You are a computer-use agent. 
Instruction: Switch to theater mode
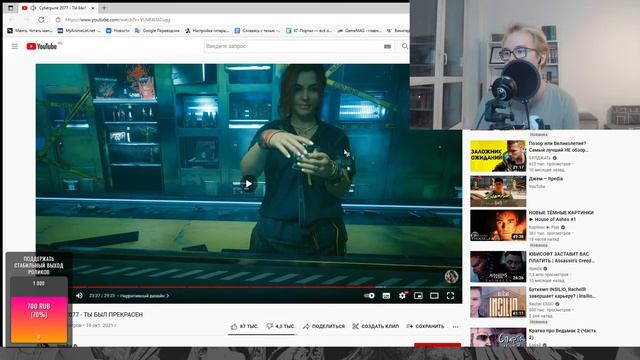(x=434, y=296)
